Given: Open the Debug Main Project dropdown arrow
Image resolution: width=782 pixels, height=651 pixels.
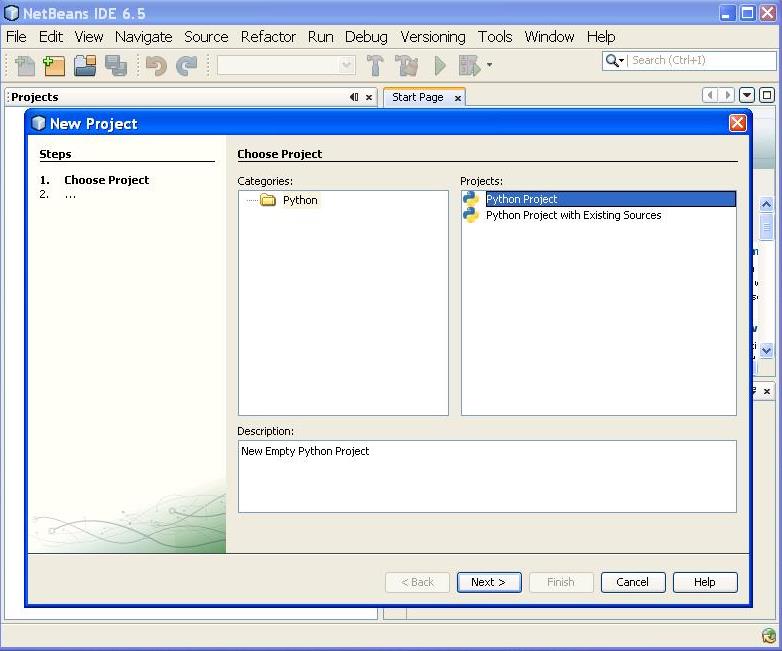Looking at the screenshot, I should pos(489,65).
